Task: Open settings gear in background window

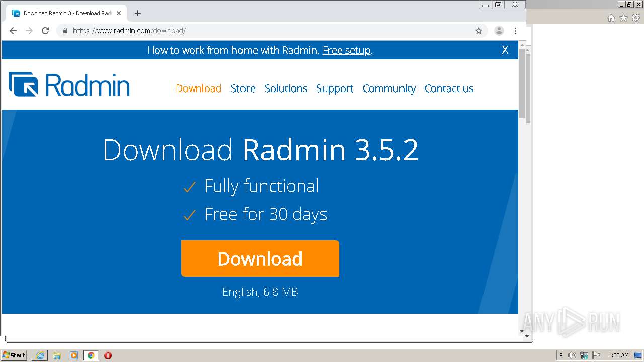Action: 636,18
